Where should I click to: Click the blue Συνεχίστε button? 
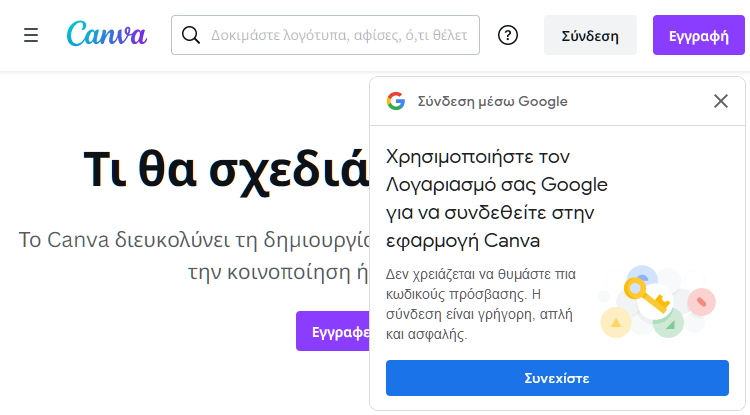click(x=557, y=378)
